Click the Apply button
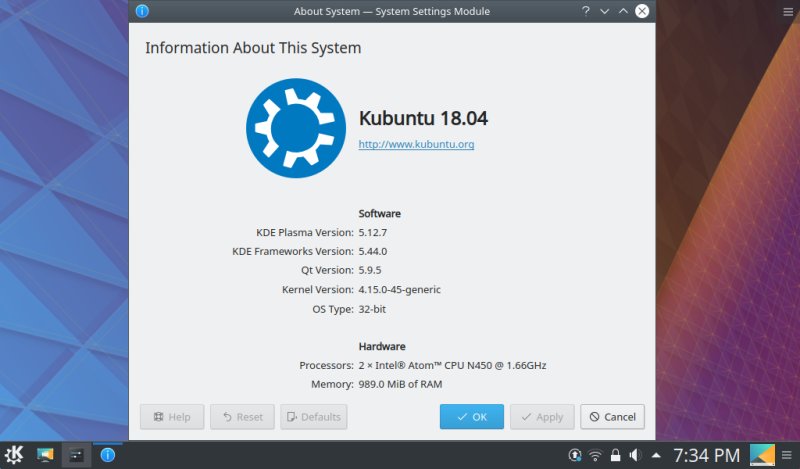This screenshot has height=469, width=800. pos(542,417)
